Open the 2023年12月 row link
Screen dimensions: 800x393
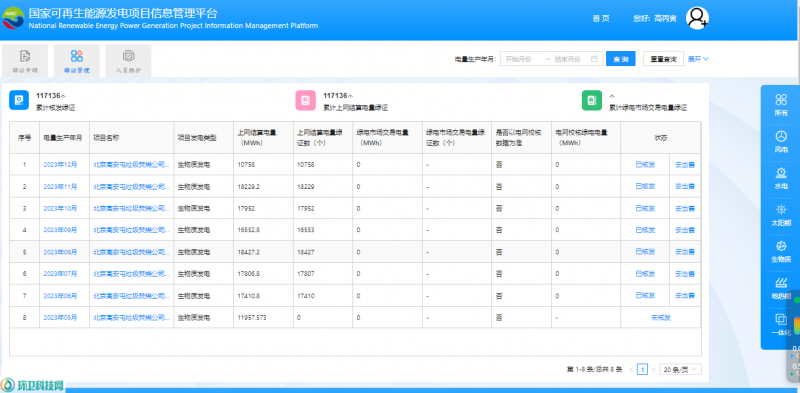pyautogui.click(x=60, y=164)
